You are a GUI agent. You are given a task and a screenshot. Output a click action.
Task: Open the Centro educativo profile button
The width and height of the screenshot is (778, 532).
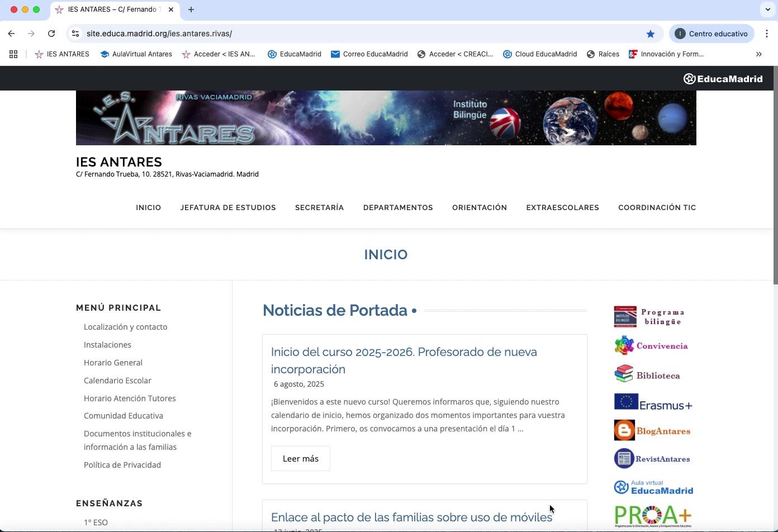pyautogui.click(x=711, y=34)
